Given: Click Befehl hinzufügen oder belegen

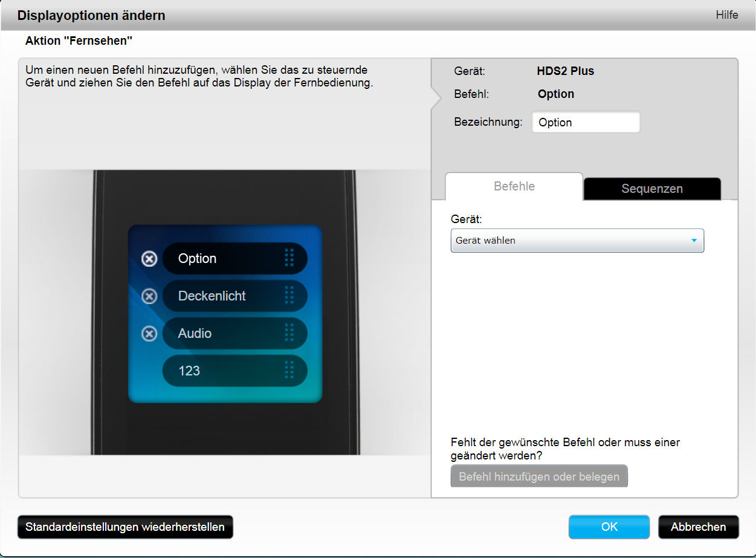Looking at the screenshot, I should click(538, 476).
